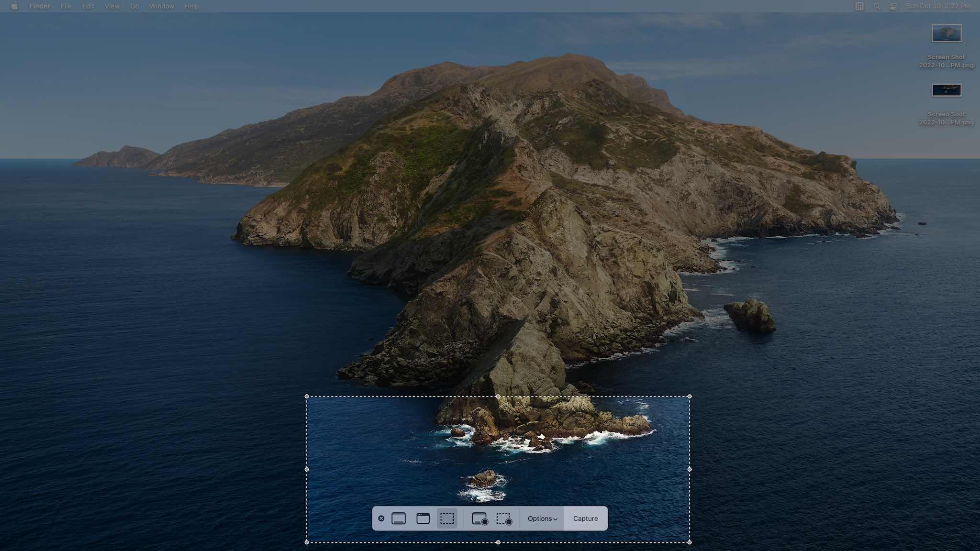Select the Capture Entire Screen tool

pyautogui.click(x=398, y=518)
